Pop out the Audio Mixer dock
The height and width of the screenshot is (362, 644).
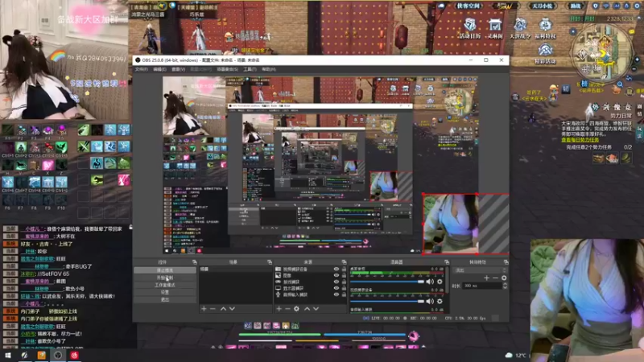(447, 262)
